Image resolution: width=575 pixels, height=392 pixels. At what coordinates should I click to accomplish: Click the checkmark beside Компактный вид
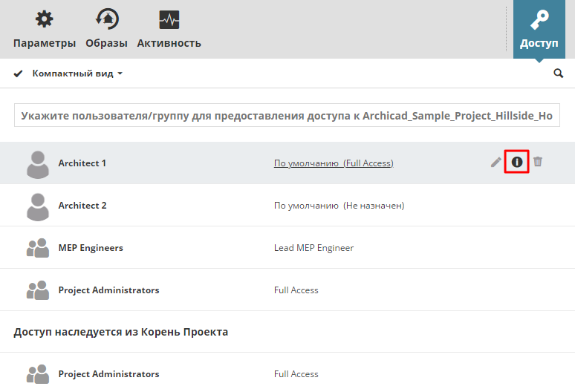[19, 73]
